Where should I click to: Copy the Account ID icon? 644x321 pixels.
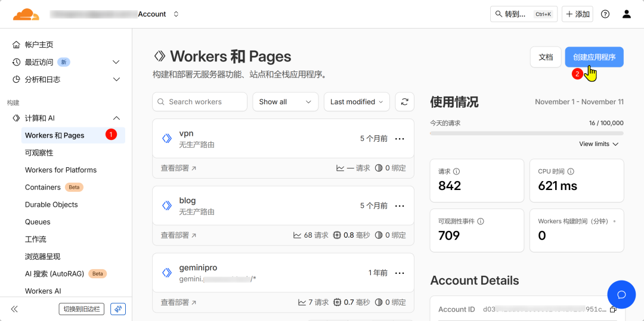613,309
